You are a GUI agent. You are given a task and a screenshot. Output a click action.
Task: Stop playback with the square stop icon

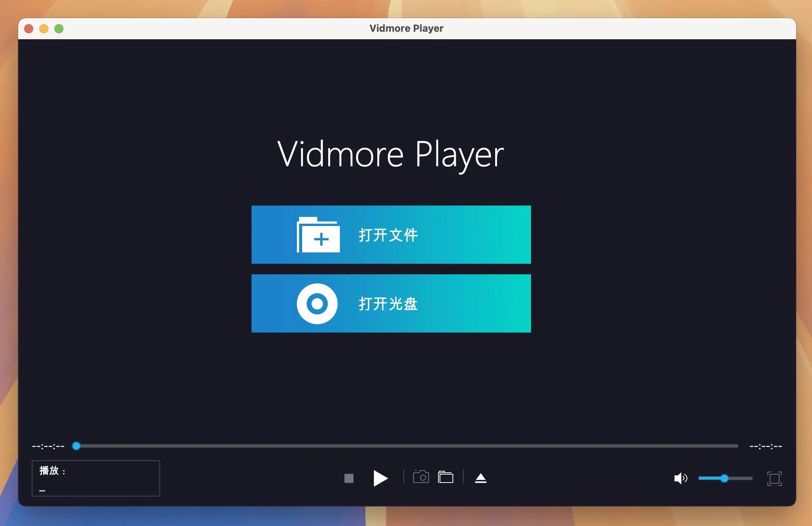click(349, 478)
